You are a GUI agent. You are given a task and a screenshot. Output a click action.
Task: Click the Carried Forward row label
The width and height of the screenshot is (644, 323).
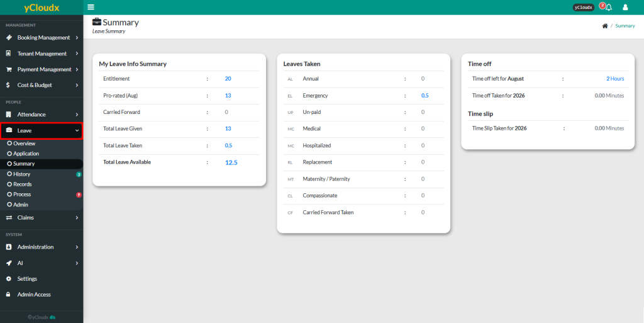(121, 112)
